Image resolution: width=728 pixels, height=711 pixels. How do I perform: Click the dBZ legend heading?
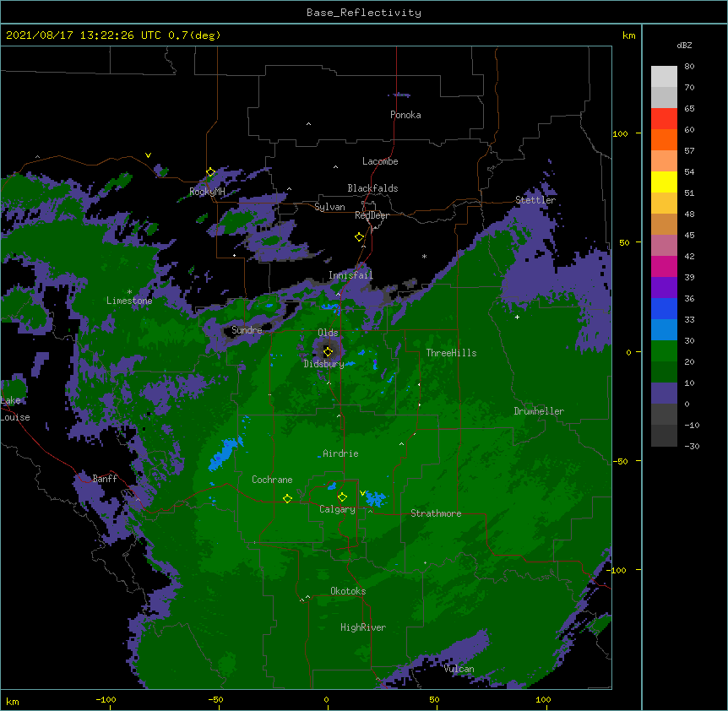pos(684,45)
